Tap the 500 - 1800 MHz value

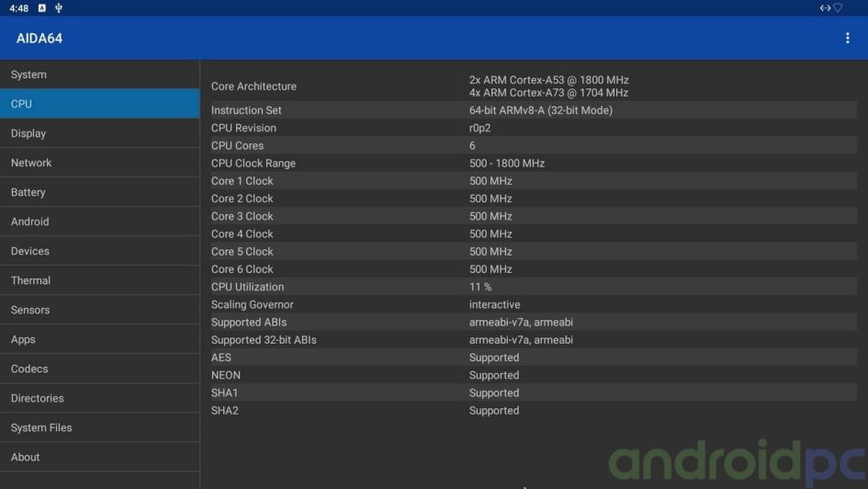506,164
